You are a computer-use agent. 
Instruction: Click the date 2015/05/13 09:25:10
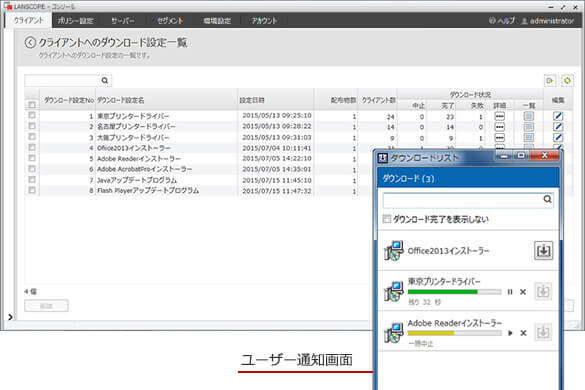276,116
